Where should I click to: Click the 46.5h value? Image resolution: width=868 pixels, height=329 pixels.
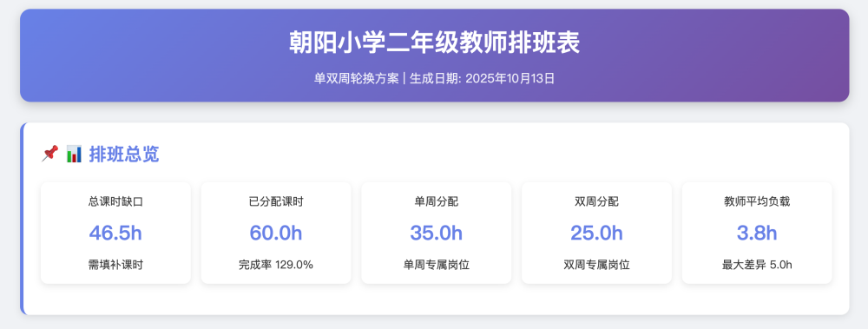click(115, 233)
